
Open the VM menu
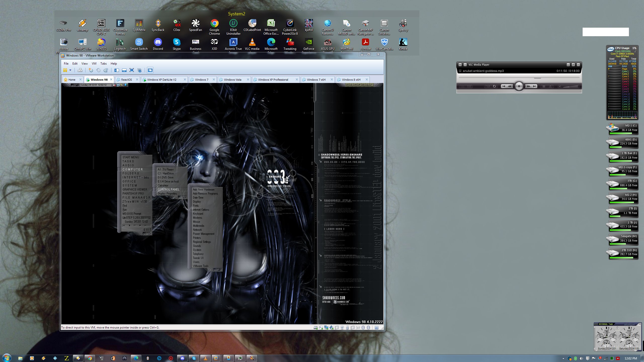94,64
